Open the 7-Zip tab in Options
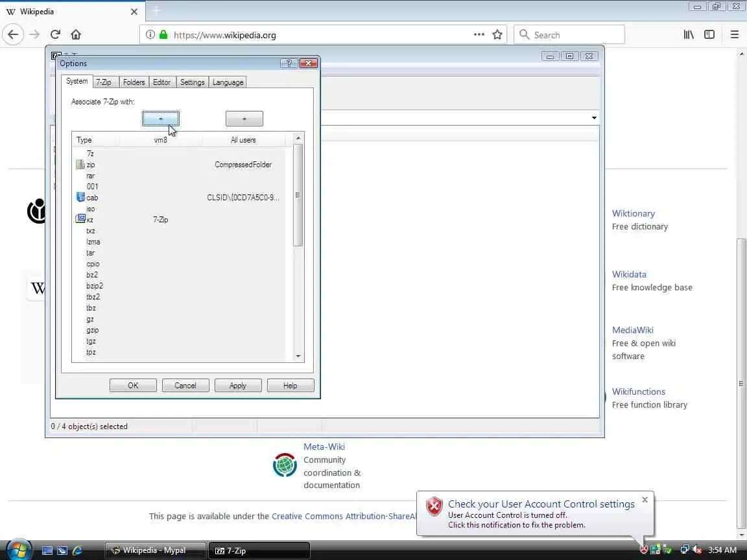The image size is (747, 560). 104,82
